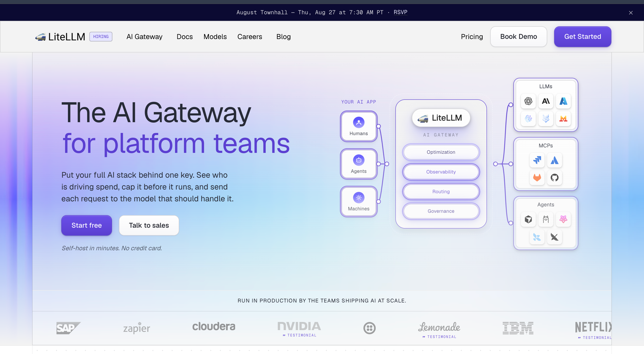Follow the RSVP link in banner

click(400, 12)
